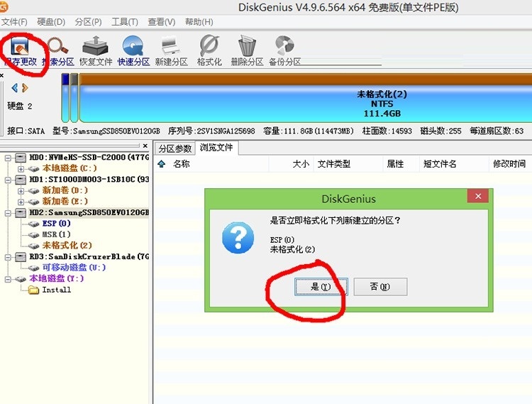Expand the 本地磁盘 (C:) partition node
532x404 pixels.
tap(21, 169)
